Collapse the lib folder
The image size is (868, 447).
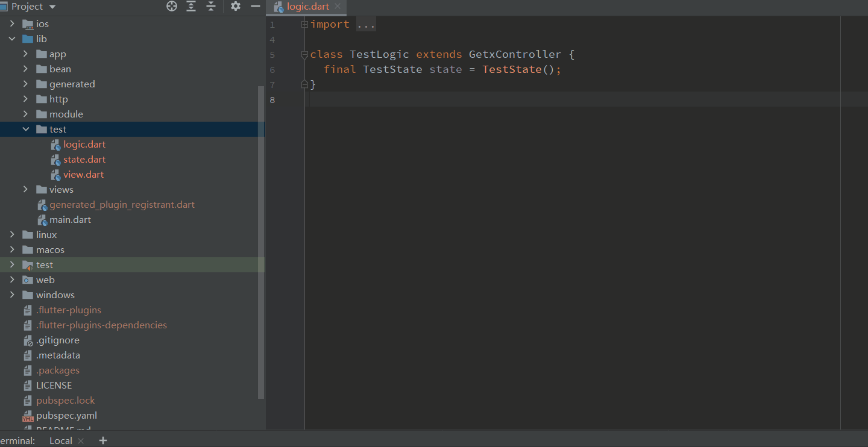(11, 39)
